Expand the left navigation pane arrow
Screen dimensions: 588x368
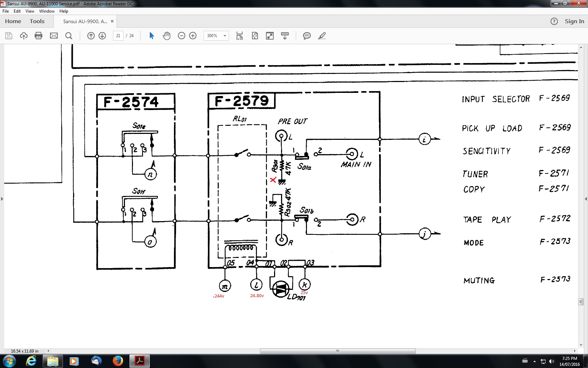click(x=2, y=199)
